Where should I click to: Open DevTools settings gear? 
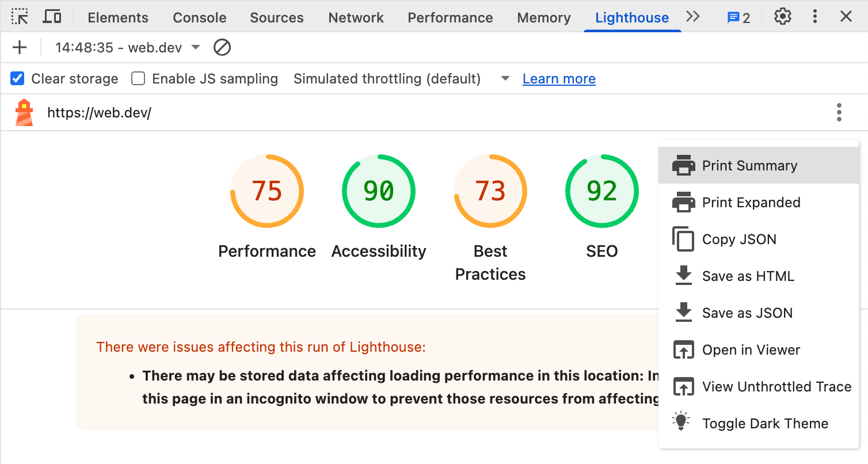782,17
